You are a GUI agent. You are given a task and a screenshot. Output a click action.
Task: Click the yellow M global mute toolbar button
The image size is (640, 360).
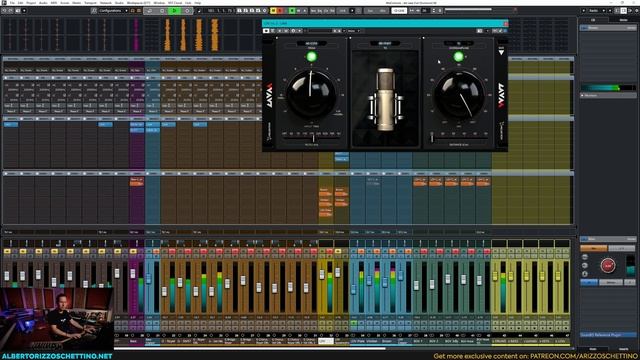(273, 11)
